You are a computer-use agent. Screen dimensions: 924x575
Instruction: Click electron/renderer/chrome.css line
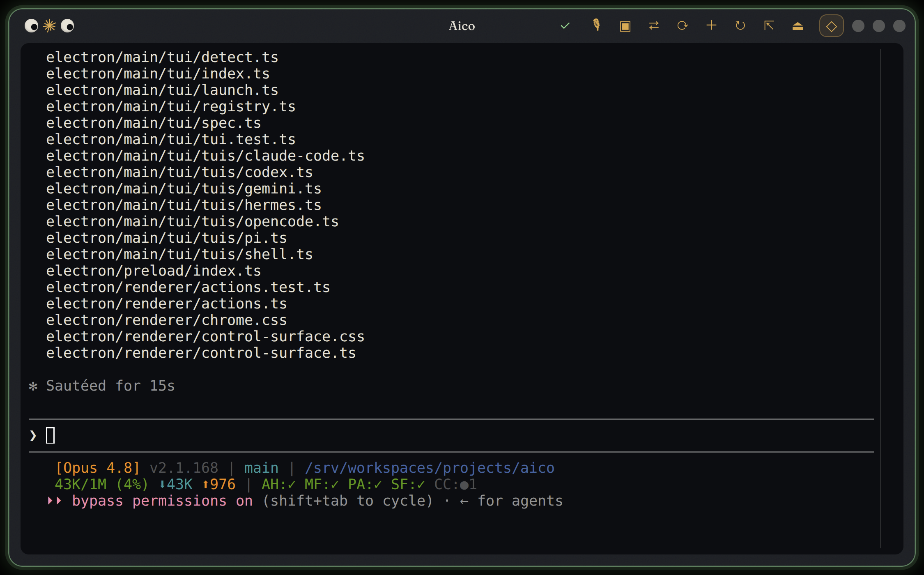click(166, 320)
